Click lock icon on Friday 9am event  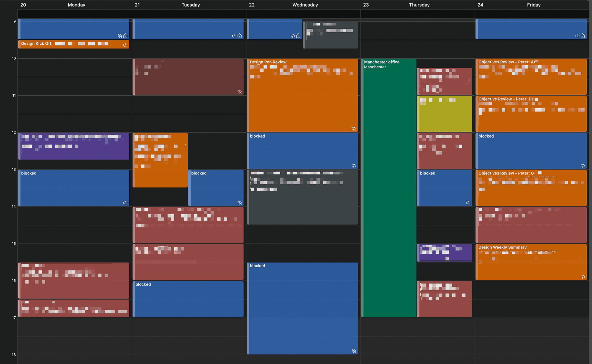(583, 36)
